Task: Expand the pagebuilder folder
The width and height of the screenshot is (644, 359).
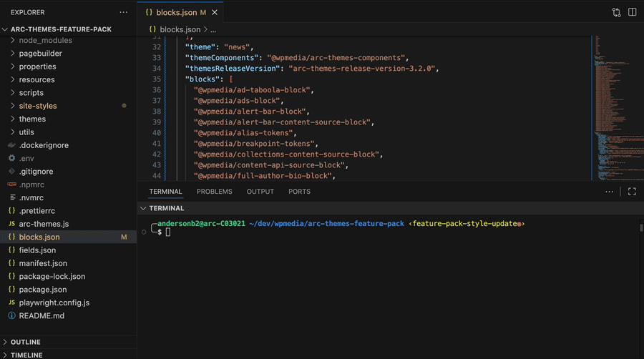Action: tap(12, 54)
